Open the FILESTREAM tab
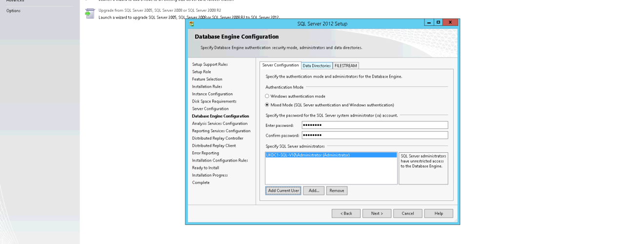644x244 pixels. [346, 66]
